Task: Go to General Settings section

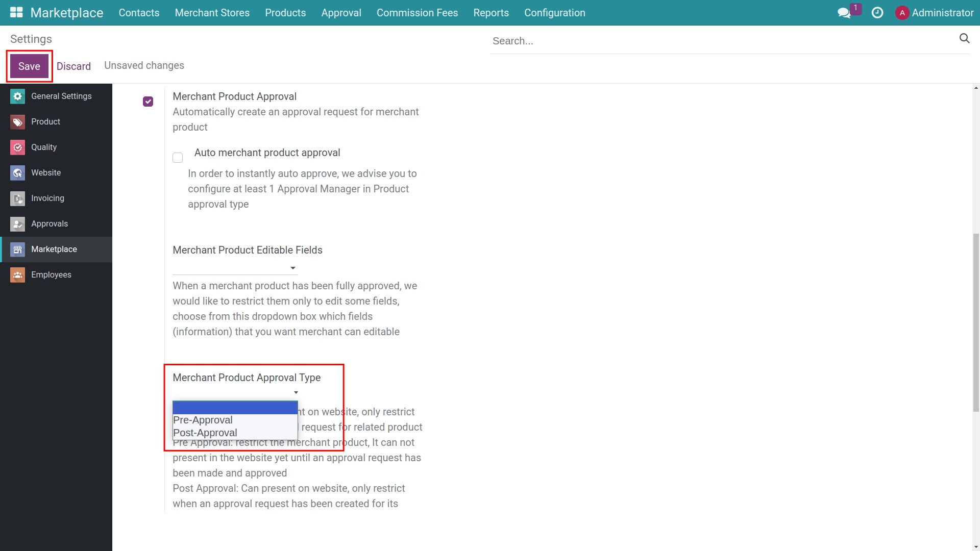Action: 56,96
